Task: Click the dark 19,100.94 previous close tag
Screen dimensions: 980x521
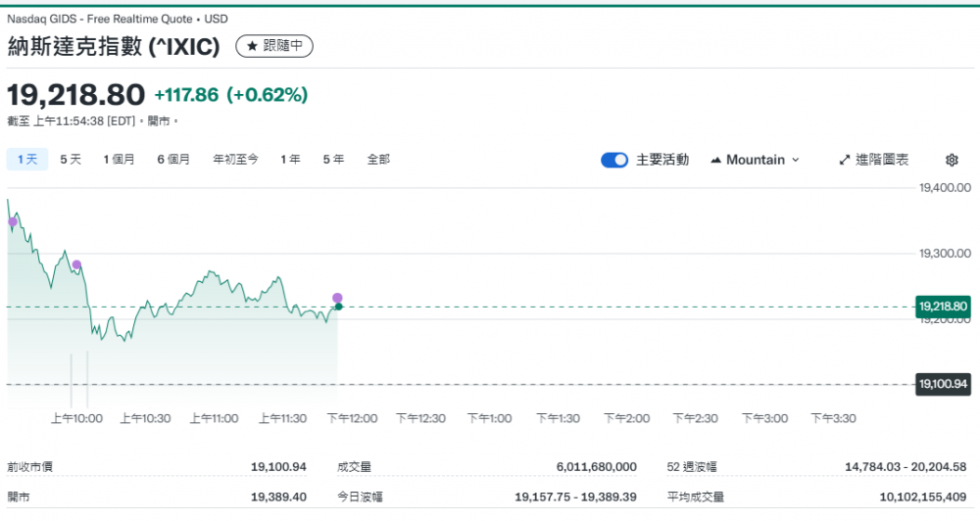Action: [x=943, y=384]
